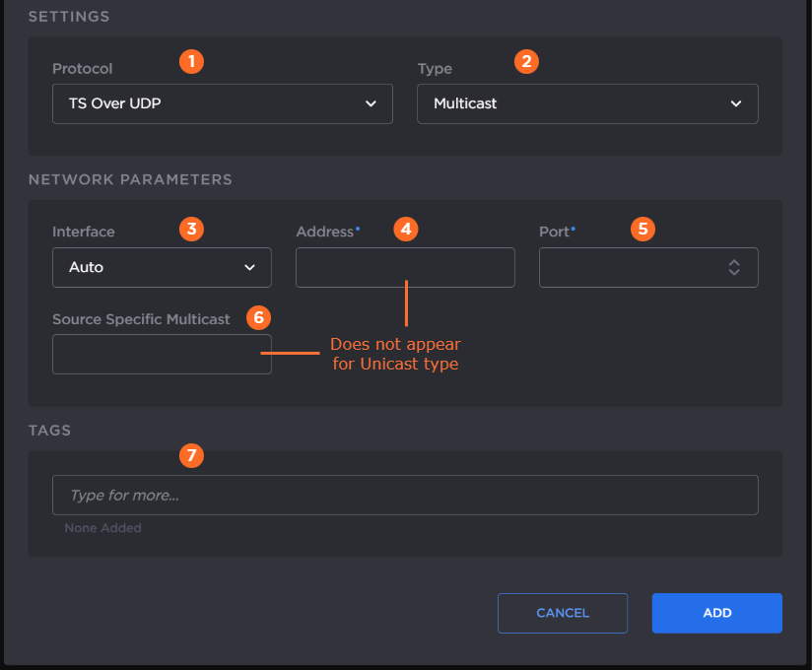Screen dimensions: 812x670
Task: Select the Source Specific Multicast input box
Action: [x=162, y=354]
